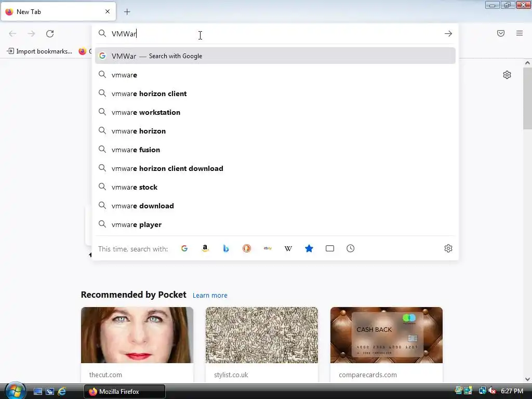Select the New Tab tab
This screenshot has height=399, width=532.
click(58, 11)
